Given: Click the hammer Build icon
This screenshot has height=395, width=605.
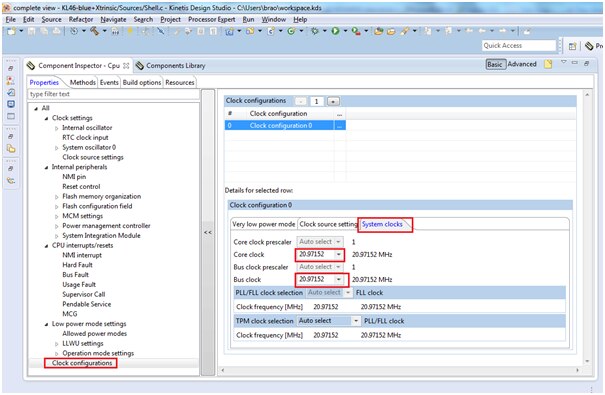Looking at the screenshot, I should 95,31.
